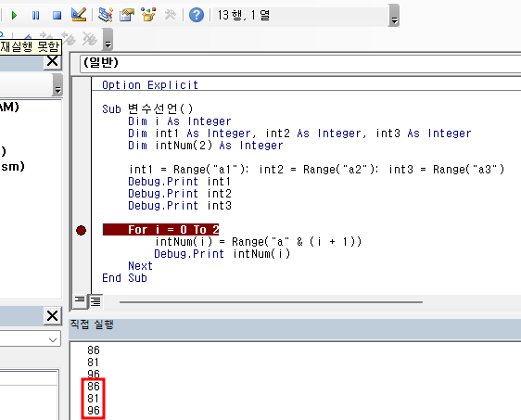Click the Break pause icon
Screen dimensions: 521x420
pyautogui.click(x=36, y=15)
